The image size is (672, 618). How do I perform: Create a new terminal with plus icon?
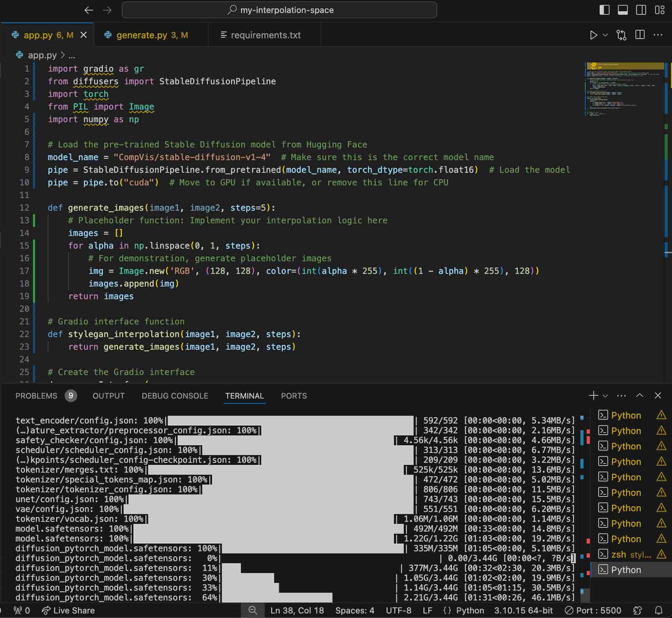pyautogui.click(x=593, y=395)
